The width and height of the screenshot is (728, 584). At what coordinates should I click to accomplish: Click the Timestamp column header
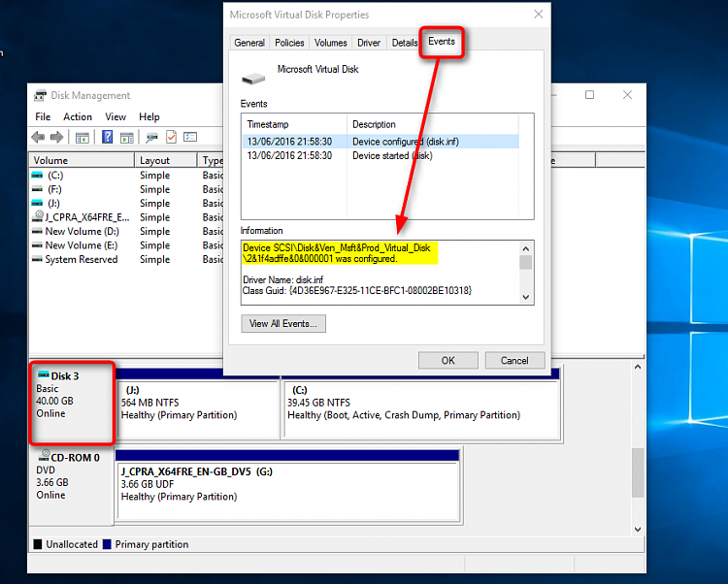coord(294,124)
